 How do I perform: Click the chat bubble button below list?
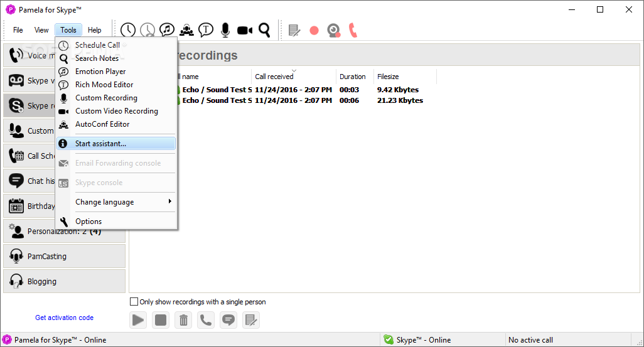click(x=228, y=320)
